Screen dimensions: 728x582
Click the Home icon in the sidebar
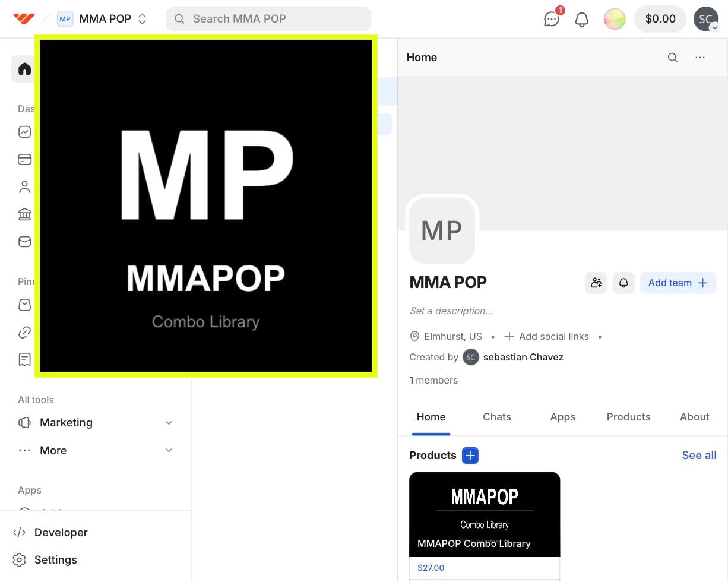[x=24, y=69]
